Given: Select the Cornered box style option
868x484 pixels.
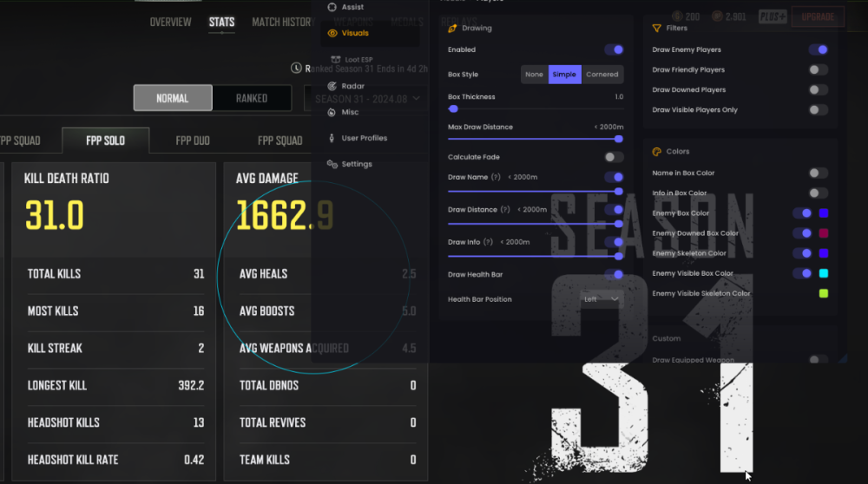Looking at the screenshot, I should (x=602, y=75).
